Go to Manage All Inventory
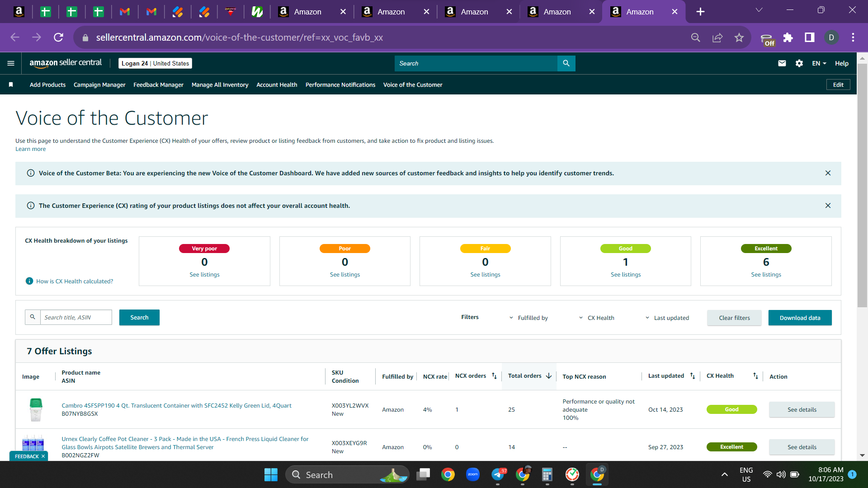This screenshot has width=868, height=488. click(x=220, y=84)
